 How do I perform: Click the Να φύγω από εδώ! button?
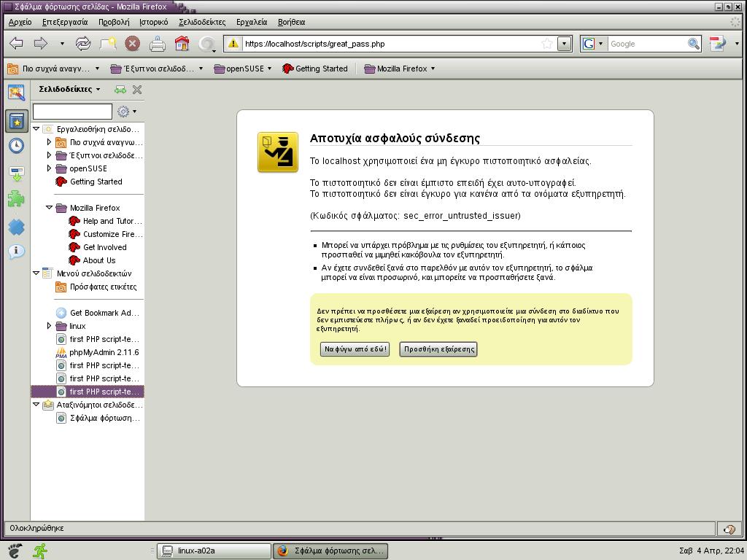355,349
